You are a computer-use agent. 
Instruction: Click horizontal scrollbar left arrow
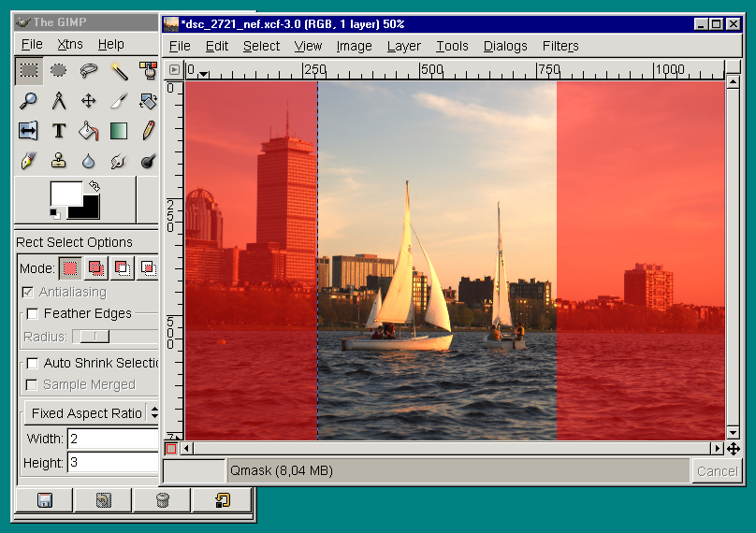click(186, 449)
